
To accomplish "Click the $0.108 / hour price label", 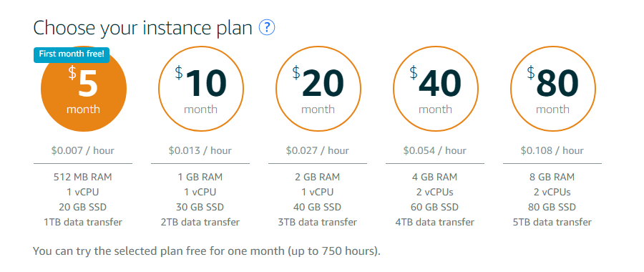I will (552, 151).
